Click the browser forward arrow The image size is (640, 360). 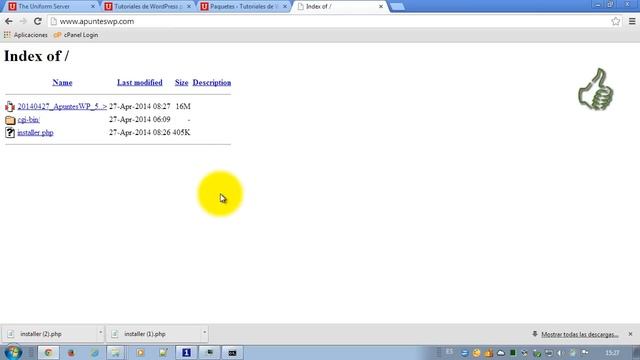tap(23, 21)
